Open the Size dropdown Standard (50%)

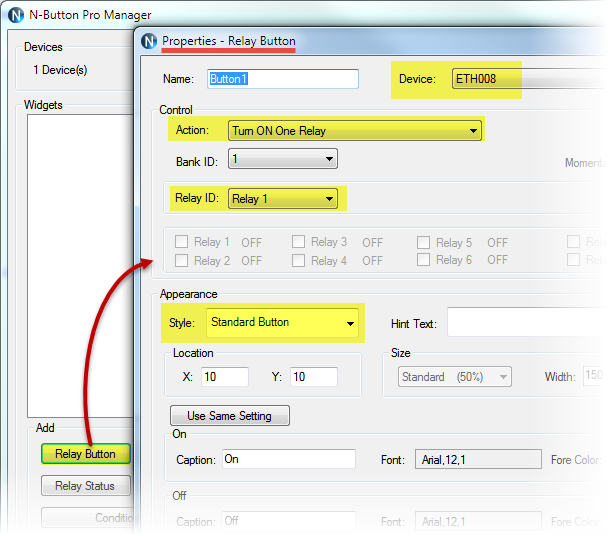click(x=454, y=377)
